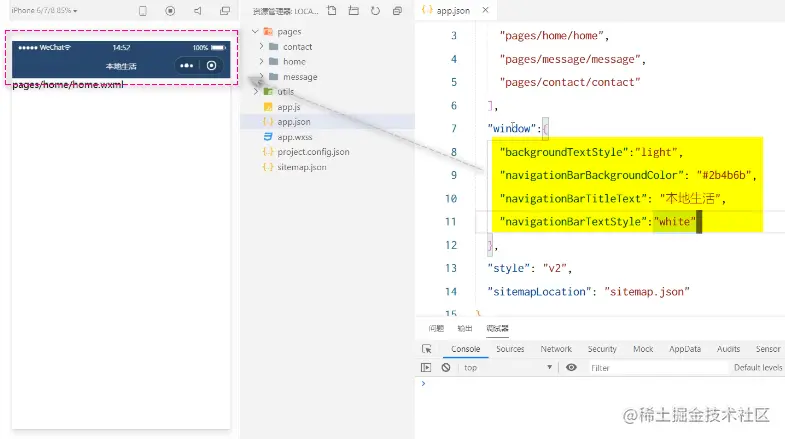Open the Sources devtools tab
Image resolution: width=785 pixels, height=439 pixels.
pyautogui.click(x=510, y=349)
